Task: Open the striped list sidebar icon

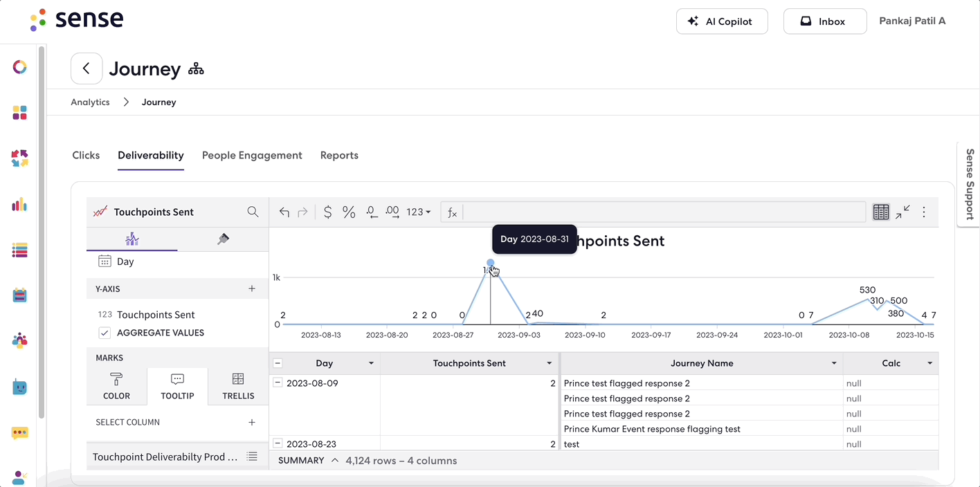Action: (x=19, y=250)
